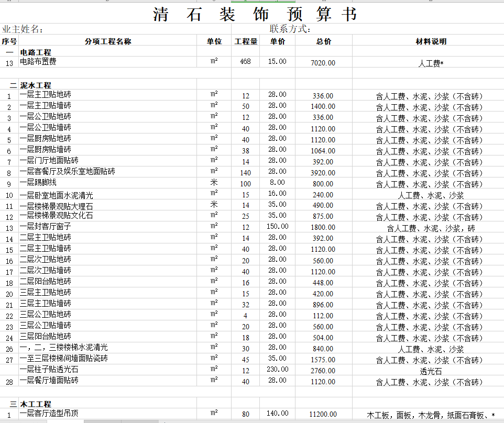The width and height of the screenshot is (504, 423).
Task: Select the 分项工程名称 header cell
Action: 108,41
